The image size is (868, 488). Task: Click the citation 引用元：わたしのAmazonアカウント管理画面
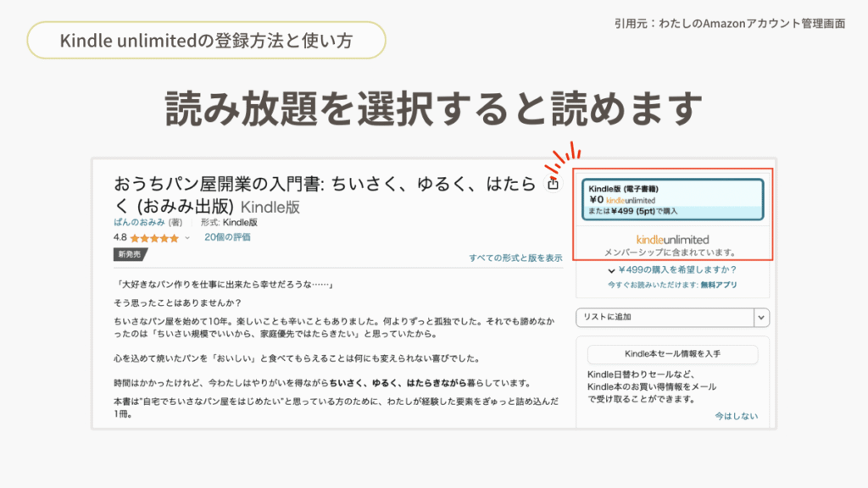tap(730, 23)
